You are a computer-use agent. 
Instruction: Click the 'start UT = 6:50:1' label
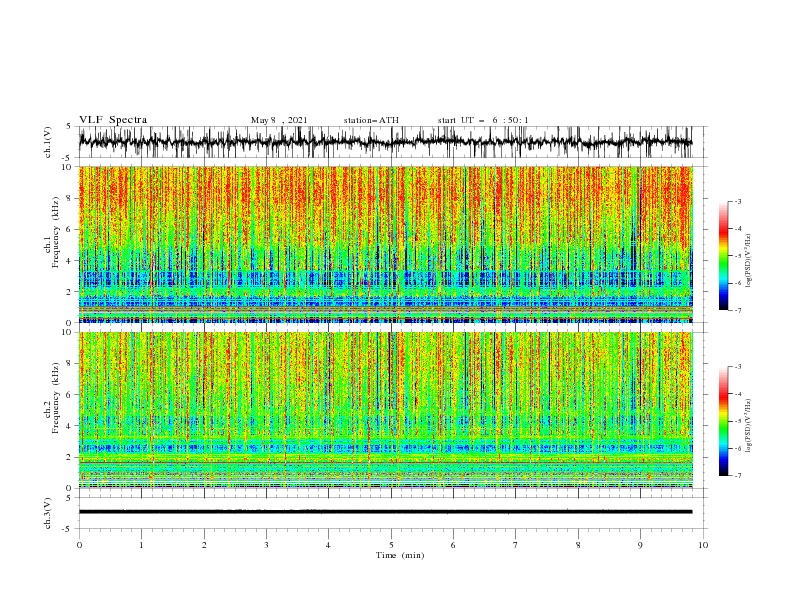[482, 120]
